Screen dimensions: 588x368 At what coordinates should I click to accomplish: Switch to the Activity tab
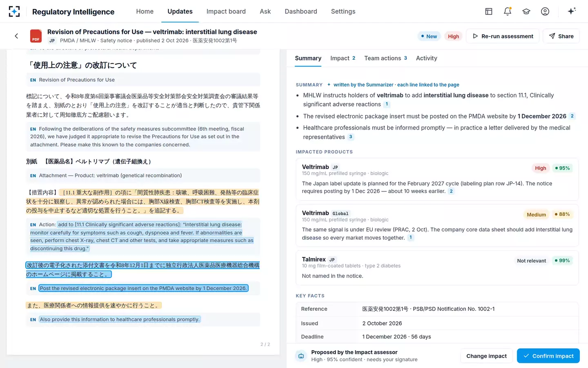pos(426,58)
